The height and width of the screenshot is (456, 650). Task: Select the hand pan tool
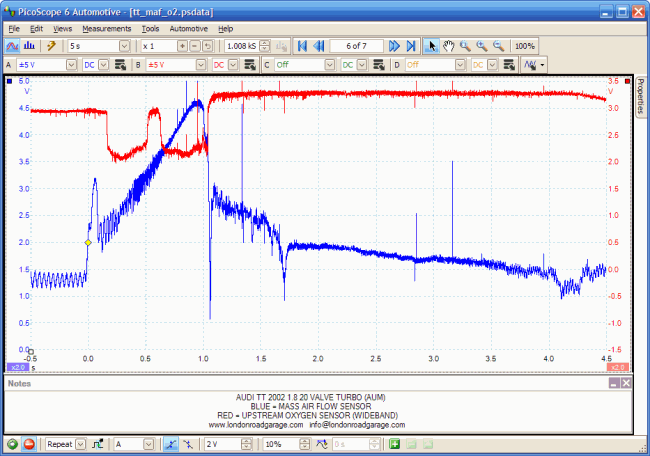tap(448, 46)
